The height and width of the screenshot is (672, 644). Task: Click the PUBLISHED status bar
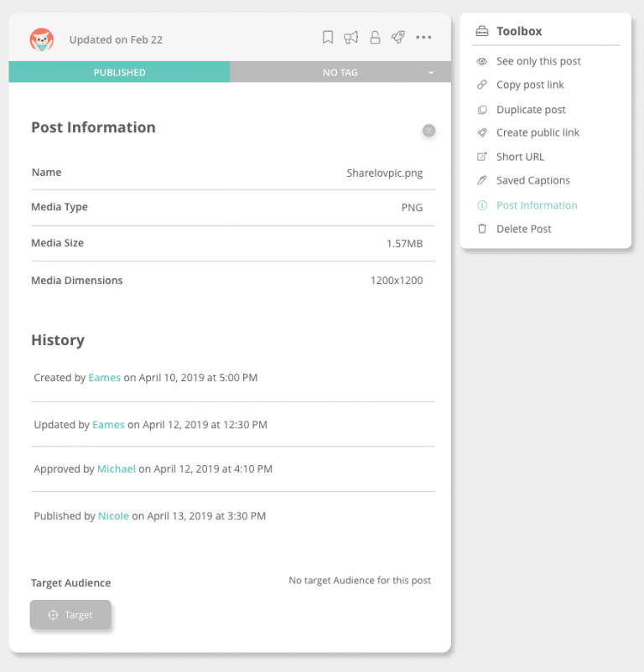[119, 72]
